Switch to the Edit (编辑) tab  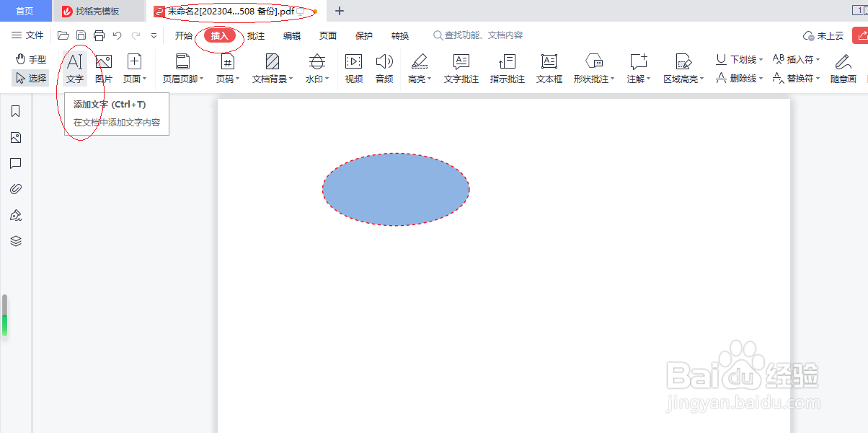[x=292, y=35]
